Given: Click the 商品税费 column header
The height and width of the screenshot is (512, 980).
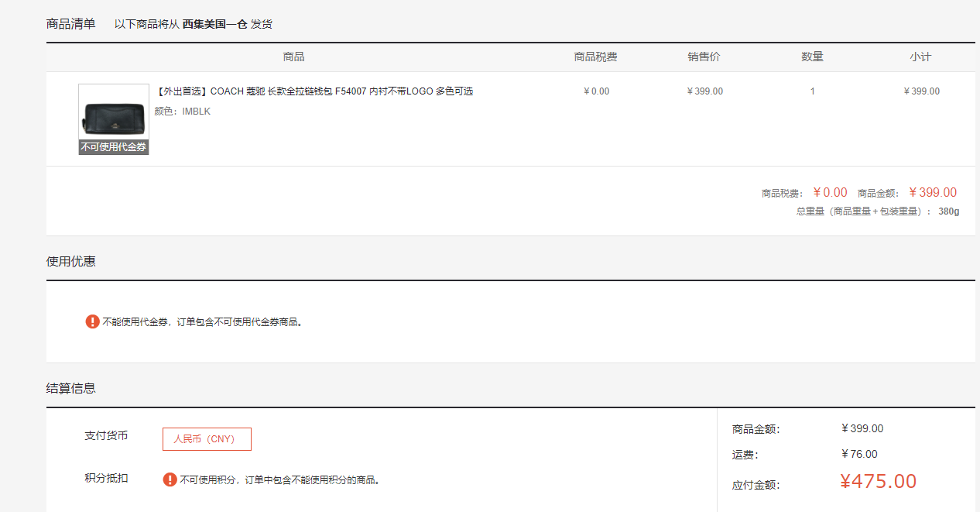Looking at the screenshot, I should 596,57.
